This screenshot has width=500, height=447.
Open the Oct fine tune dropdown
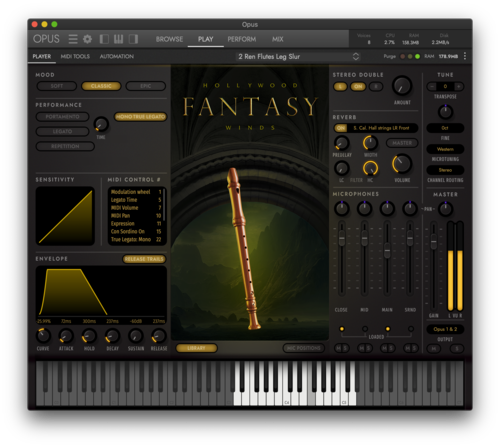click(x=445, y=128)
